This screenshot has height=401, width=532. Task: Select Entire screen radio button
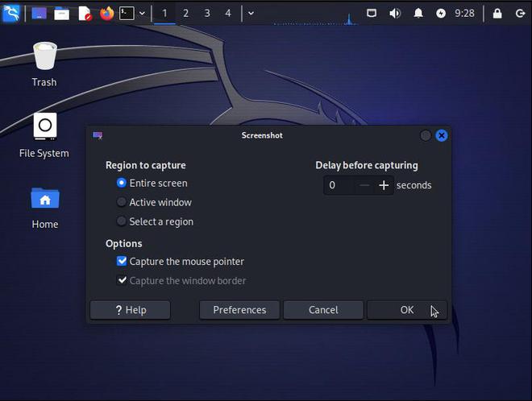pyautogui.click(x=122, y=183)
